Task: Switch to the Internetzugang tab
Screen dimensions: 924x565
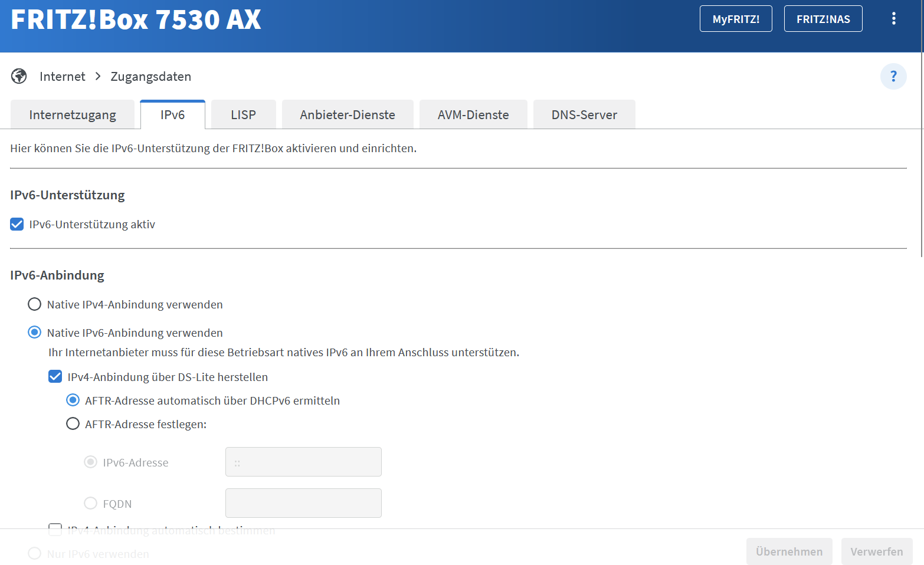Action: tap(73, 114)
